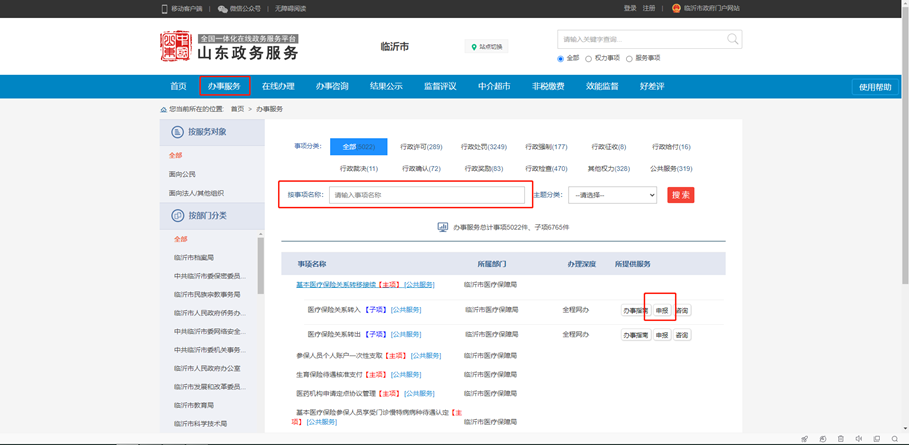
Task: Filter by 行政裁决(11)
Action: pyautogui.click(x=359, y=169)
